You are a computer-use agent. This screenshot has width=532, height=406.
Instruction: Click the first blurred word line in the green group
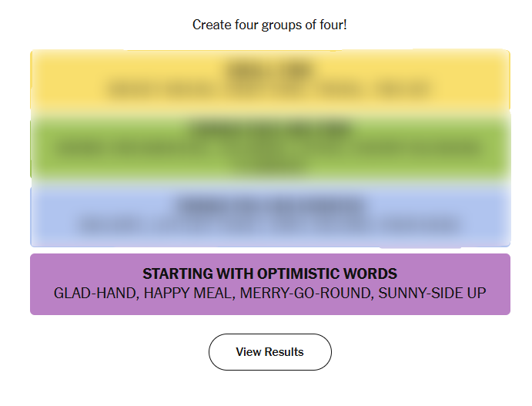[x=269, y=146]
